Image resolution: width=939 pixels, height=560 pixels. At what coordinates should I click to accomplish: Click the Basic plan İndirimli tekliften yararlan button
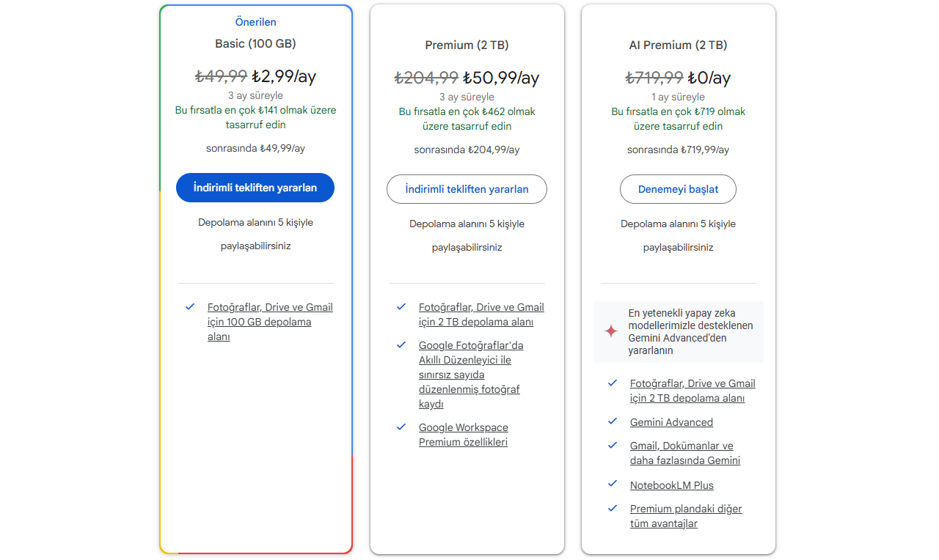point(255,188)
